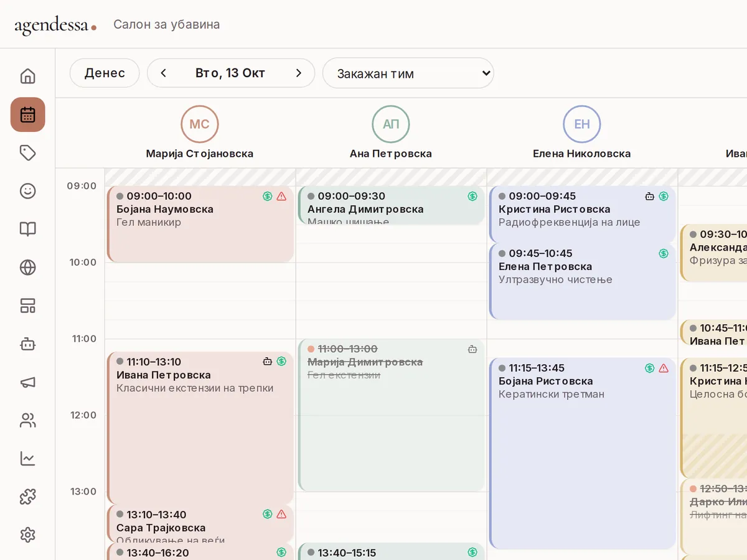
Task: Open the layout blocks icon in sidebar
Action: [x=27, y=306]
